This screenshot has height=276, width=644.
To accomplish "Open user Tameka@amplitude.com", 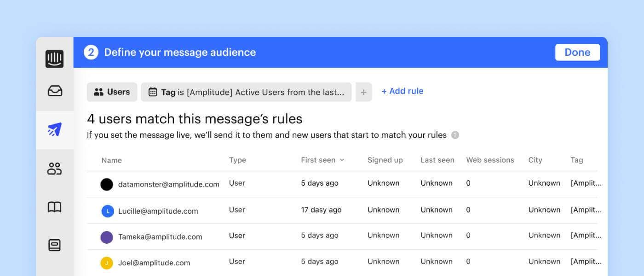I will pyautogui.click(x=160, y=237).
